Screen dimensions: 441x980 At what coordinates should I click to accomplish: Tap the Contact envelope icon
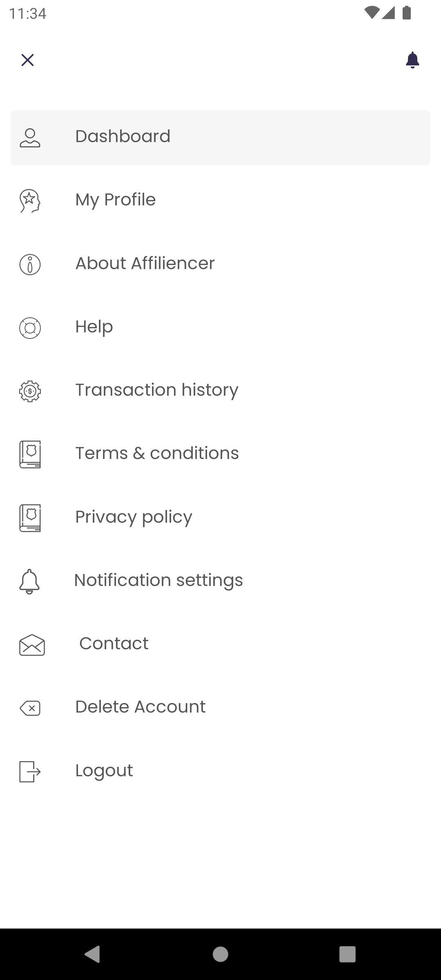[32, 645]
